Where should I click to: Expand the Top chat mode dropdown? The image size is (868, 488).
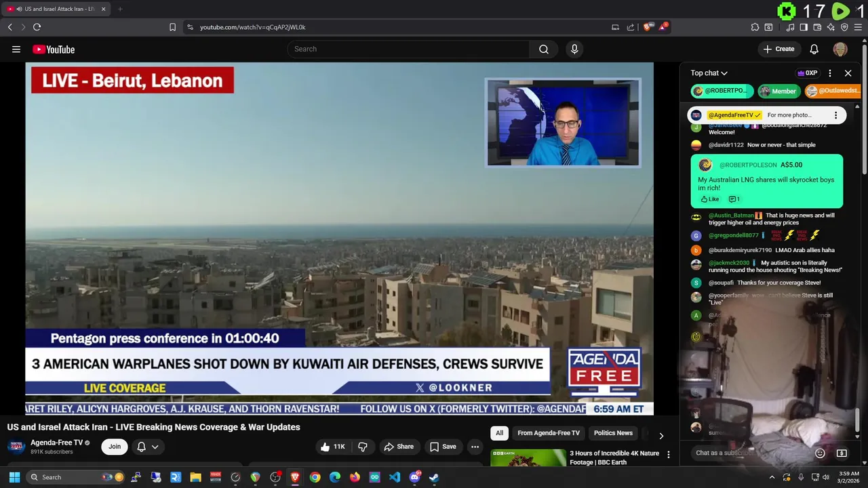[709, 73]
